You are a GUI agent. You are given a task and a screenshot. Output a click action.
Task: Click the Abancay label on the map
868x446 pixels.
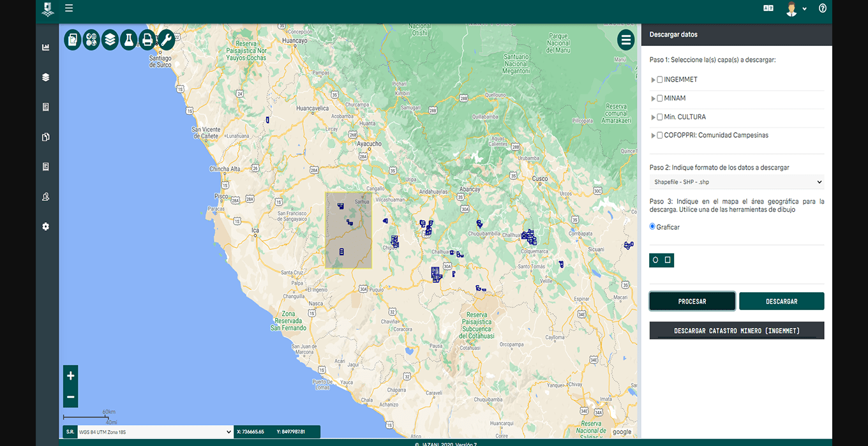(470, 190)
